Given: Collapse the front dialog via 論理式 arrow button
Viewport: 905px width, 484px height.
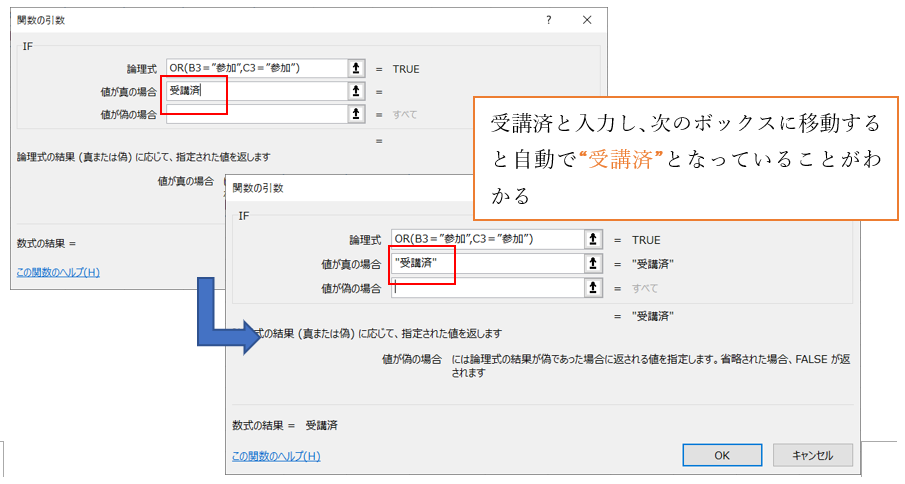Looking at the screenshot, I should [594, 240].
